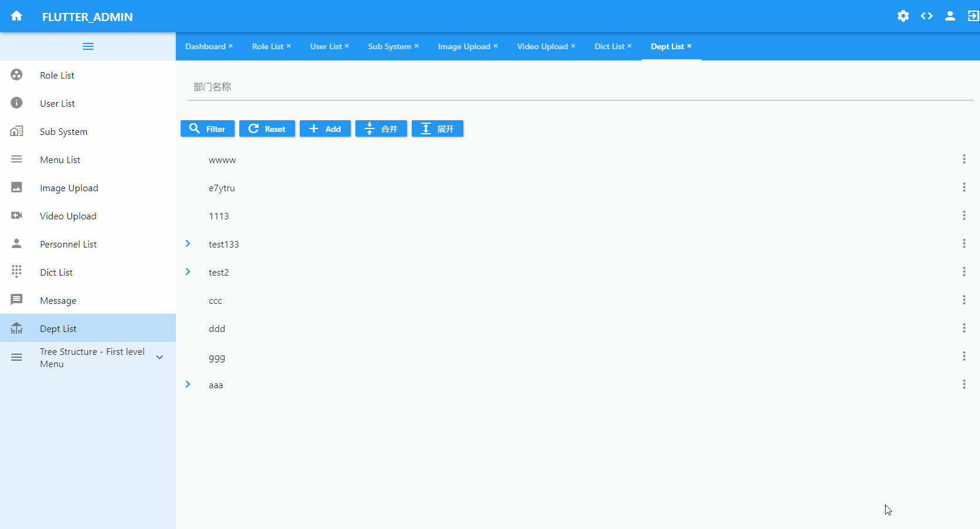Click the 部门名称 search input field
The image size is (980, 529).
(579, 87)
